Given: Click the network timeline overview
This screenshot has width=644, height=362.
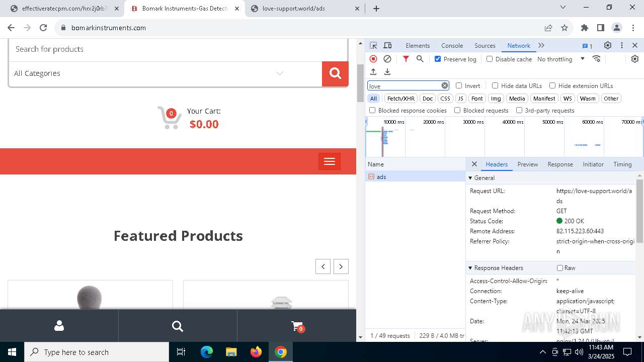Looking at the screenshot, I should 504,137.
